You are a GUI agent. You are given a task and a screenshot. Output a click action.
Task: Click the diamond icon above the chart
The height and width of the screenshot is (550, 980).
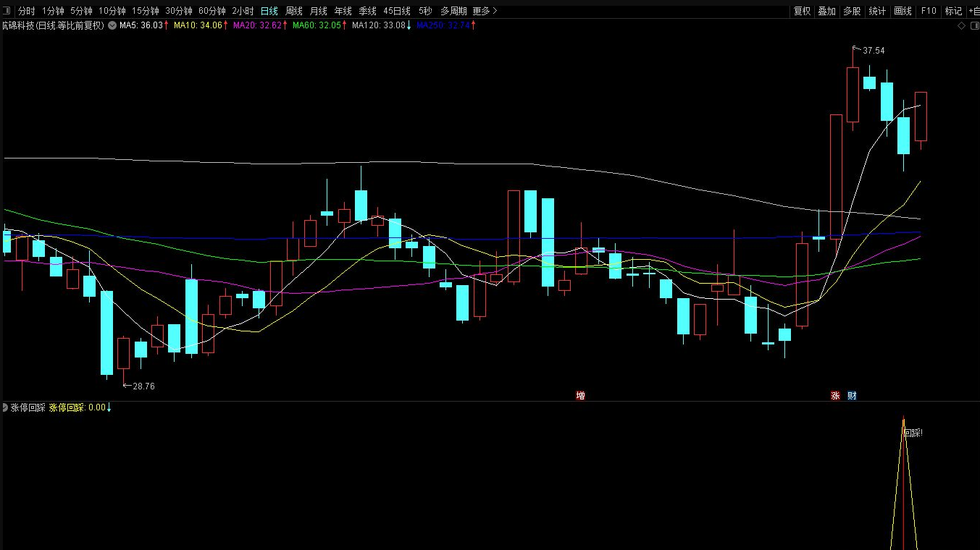[961, 25]
